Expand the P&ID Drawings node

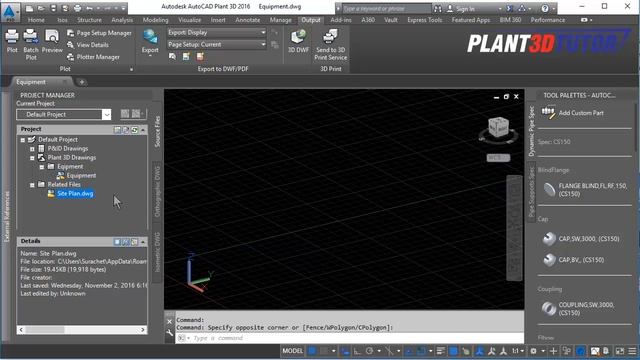tap(32, 149)
